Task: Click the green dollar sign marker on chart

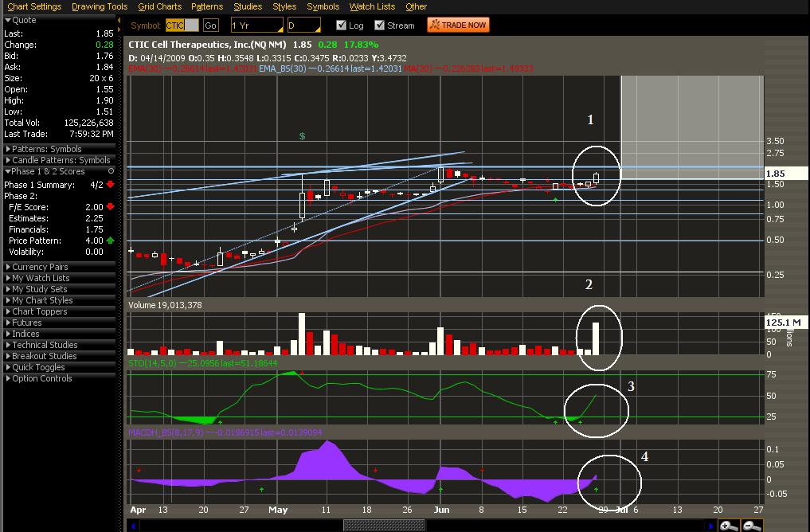Action: coord(302,136)
